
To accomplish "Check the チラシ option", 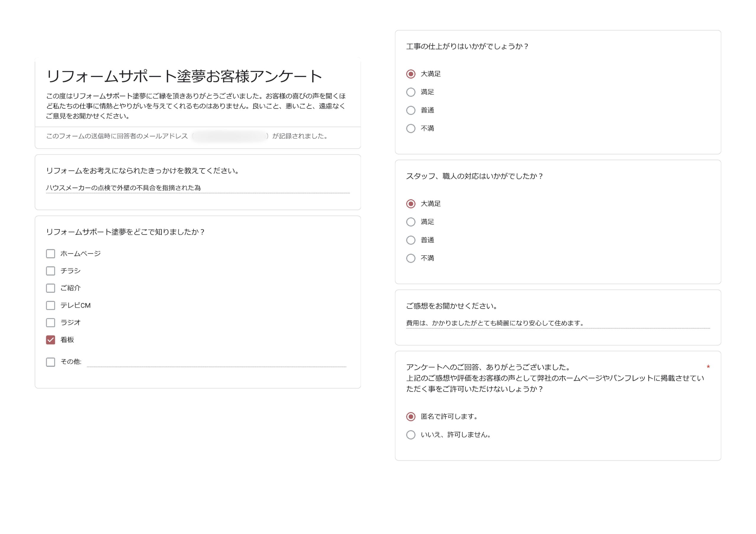I will [x=50, y=271].
